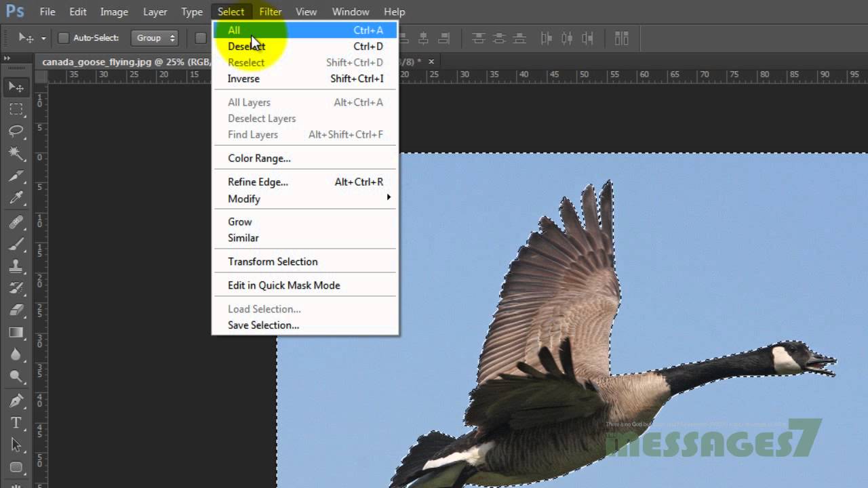Pick the Brush tool

click(x=16, y=243)
